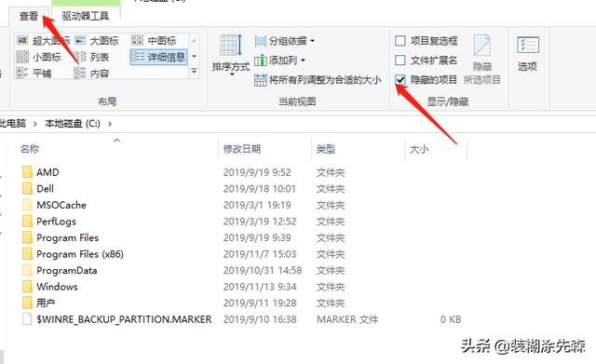Image resolution: width=596 pixels, height=364 pixels.
Task: Size all columns to fit
Action: click(x=318, y=80)
